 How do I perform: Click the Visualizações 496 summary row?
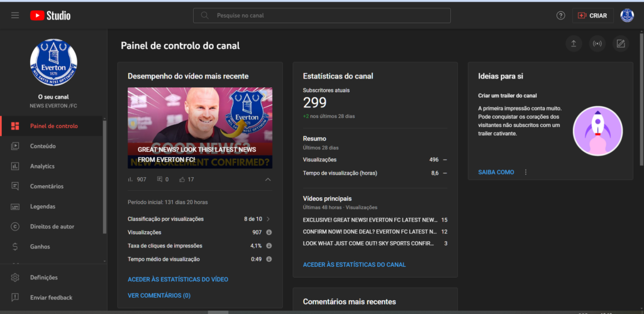pos(375,160)
